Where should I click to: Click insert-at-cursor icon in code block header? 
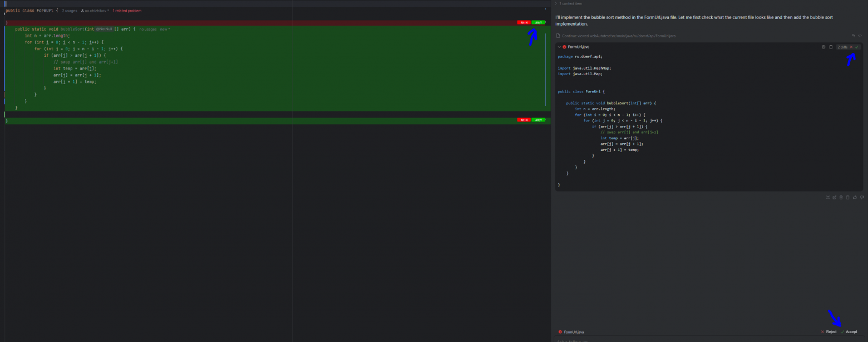[823, 47]
